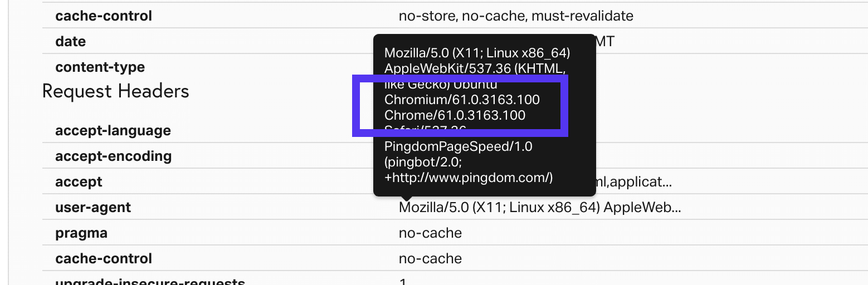Click the no-store, no-cache, must-revalidate value
This screenshot has height=285, width=868.
(x=516, y=16)
